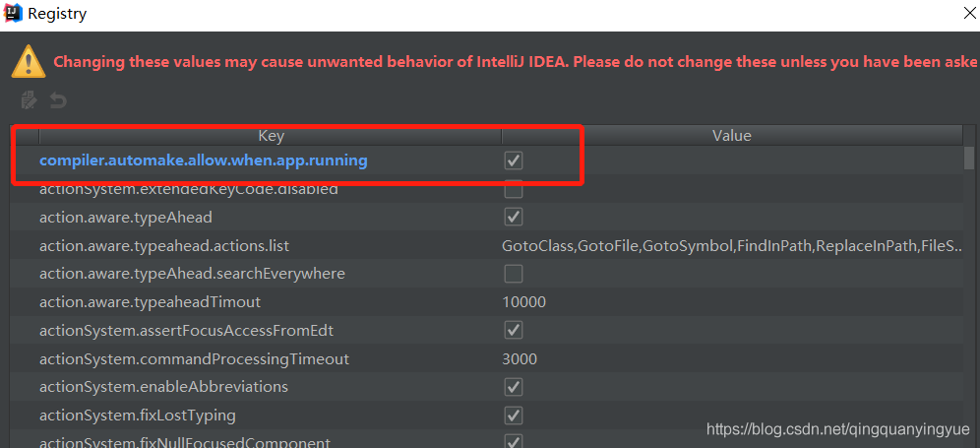Enable actionSystem.extendedKeyCode.disabled checkbox
Viewport: 980px width, 448px height.
tap(514, 189)
